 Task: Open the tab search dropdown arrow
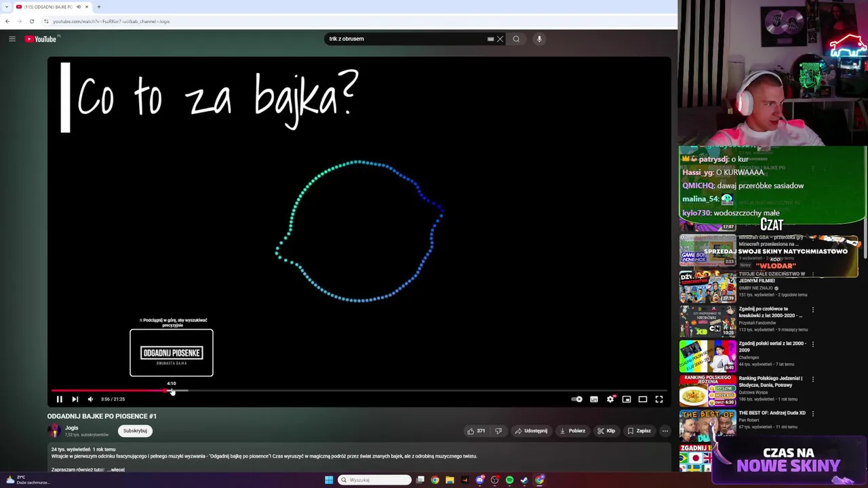pyautogui.click(x=6, y=7)
